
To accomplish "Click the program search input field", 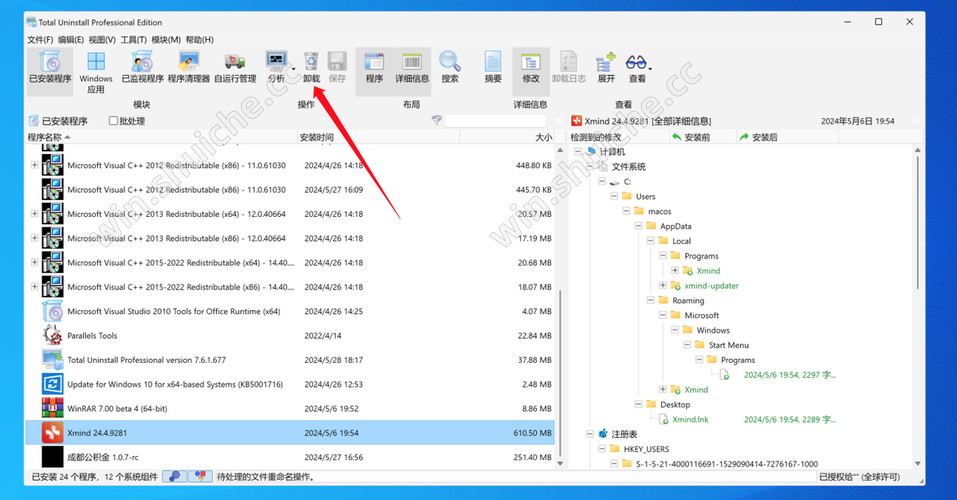I will coord(495,121).
